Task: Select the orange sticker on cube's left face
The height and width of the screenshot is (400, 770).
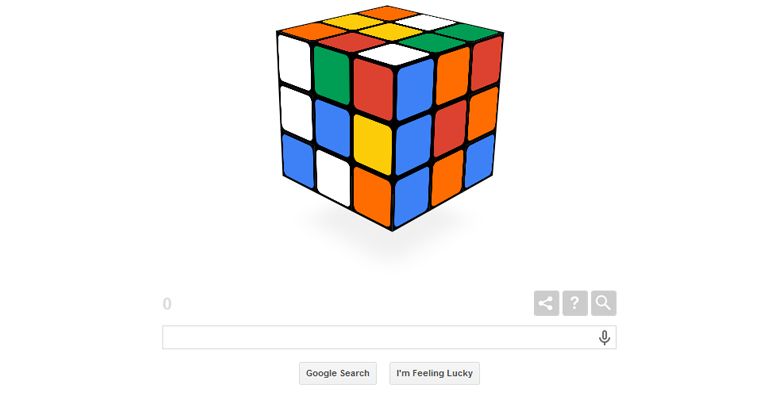Action: click(x=372, y=197)
